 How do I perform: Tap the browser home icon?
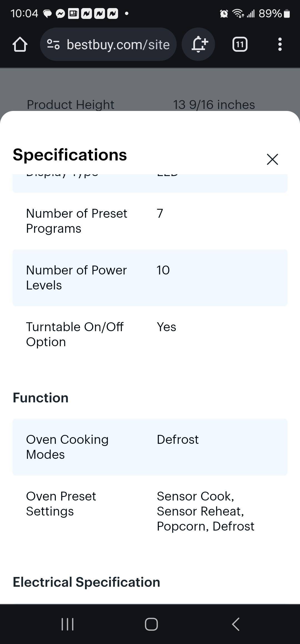[20, 44]
